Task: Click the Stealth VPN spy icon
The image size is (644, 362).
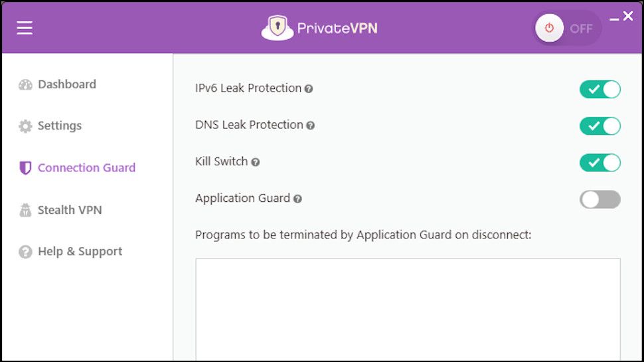Action: point(25,211)
